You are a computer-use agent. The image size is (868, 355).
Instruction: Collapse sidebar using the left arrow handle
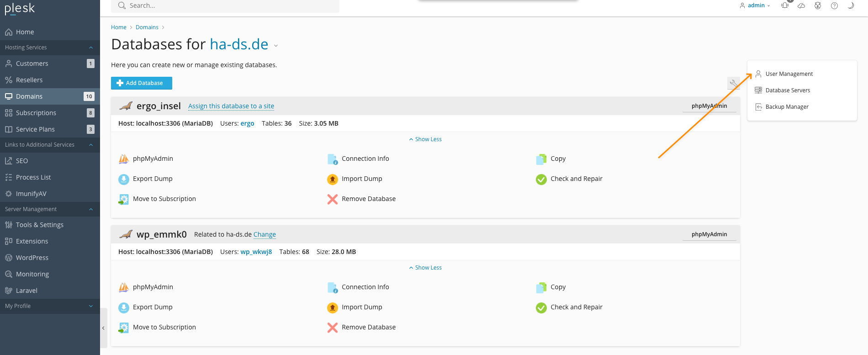(103, 328)
